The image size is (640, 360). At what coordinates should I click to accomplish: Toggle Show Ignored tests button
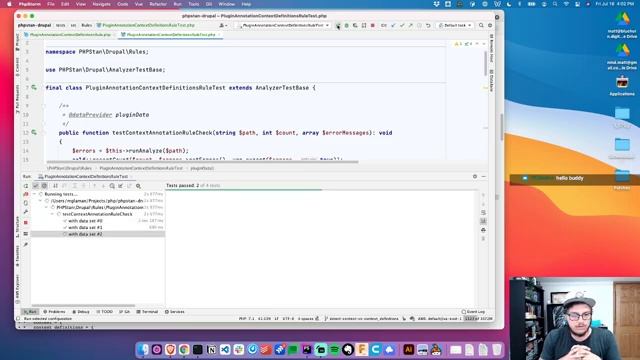[x=44, y=186]
